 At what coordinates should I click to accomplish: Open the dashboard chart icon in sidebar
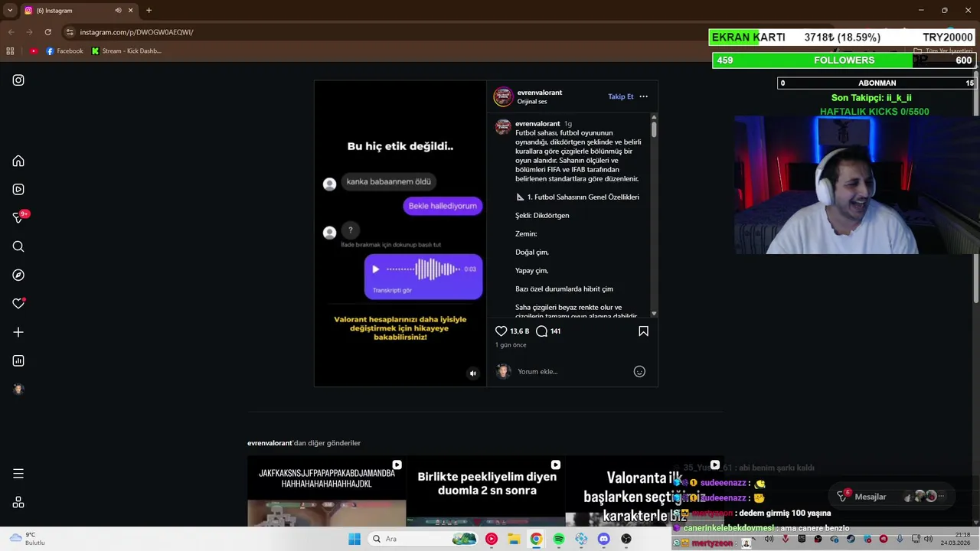coord(18,360)
